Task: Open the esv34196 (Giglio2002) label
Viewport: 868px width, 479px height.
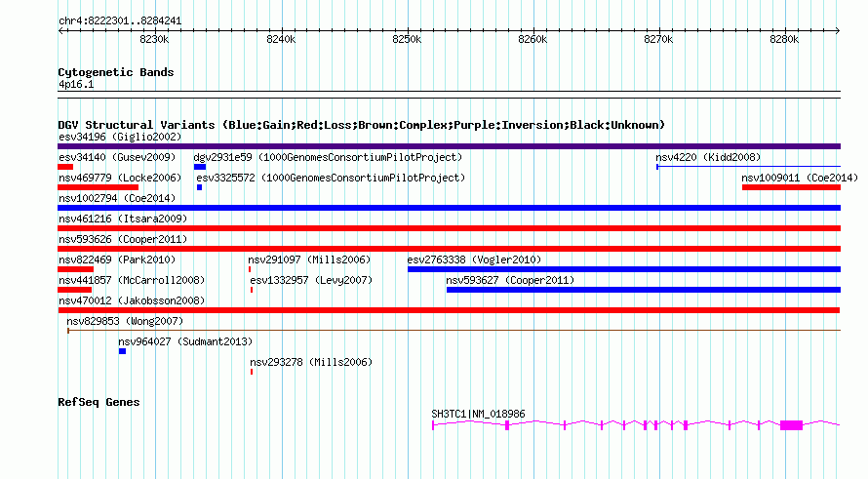Action: [120, 137]
